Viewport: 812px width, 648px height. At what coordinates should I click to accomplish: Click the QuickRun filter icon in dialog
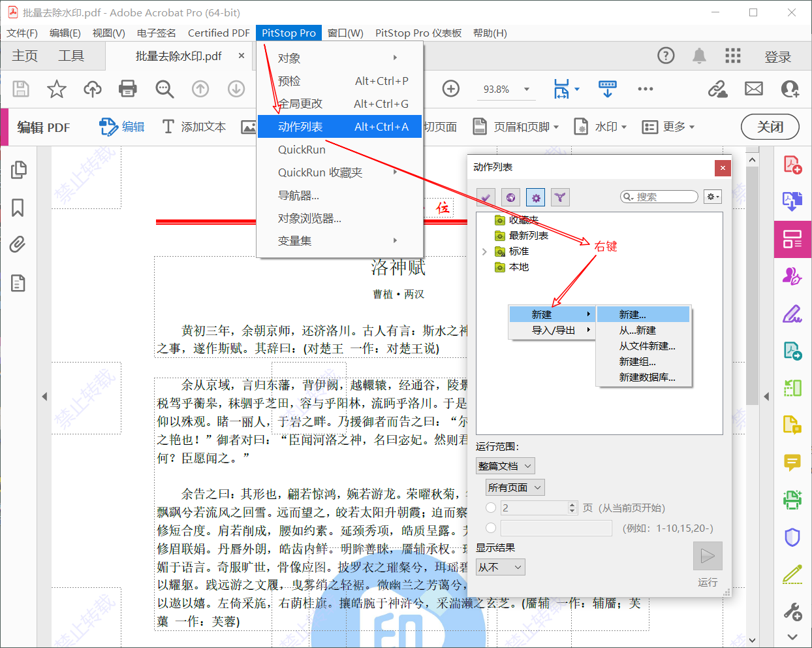pos(560,197)
